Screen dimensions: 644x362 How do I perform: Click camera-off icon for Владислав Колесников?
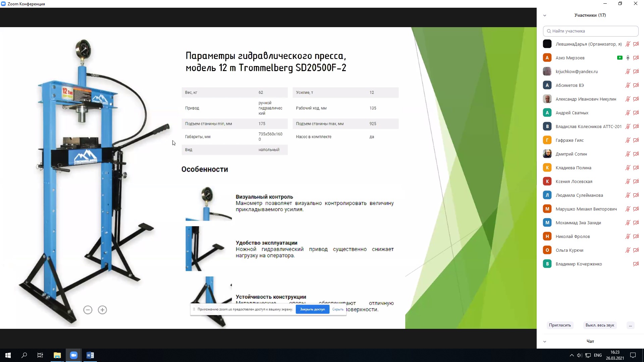click(636, 126)
